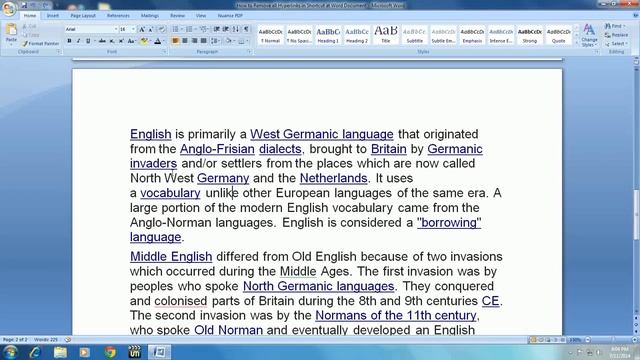This screenshot has height=360, width=640.
Task: Click the Paste button
Action: [x=11, y=34]
